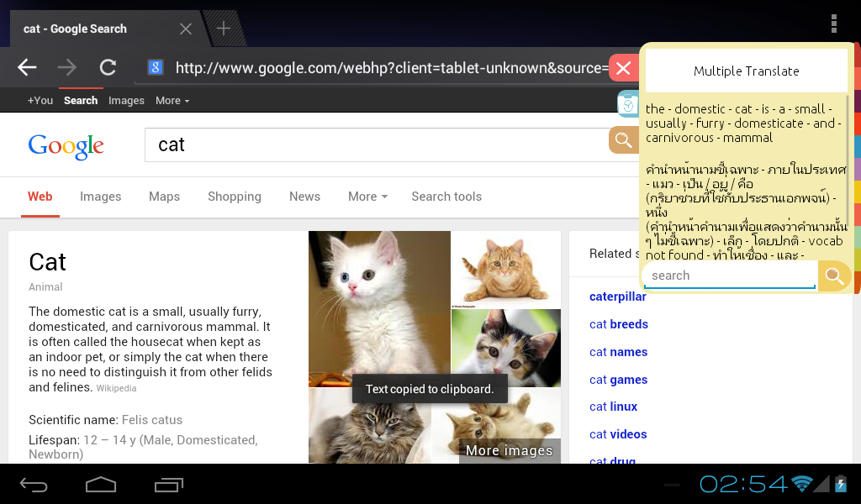
Task: Focus the Google search box containing 'cat'
Action: (377, 144)
